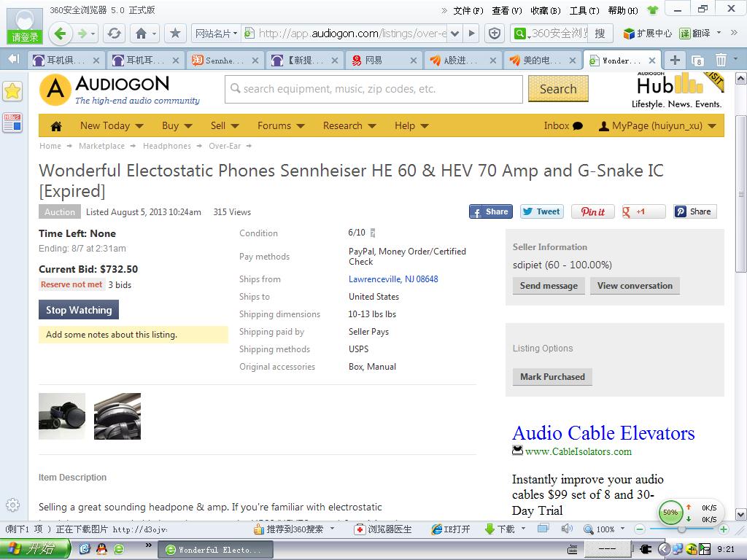Open the Audiogon Hub banner
This screenshot has width=747, height=560.
click(x=678, y=90)
